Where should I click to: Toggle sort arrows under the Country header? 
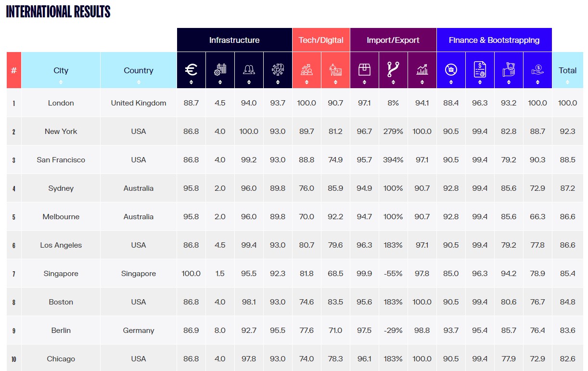(139, 82)
